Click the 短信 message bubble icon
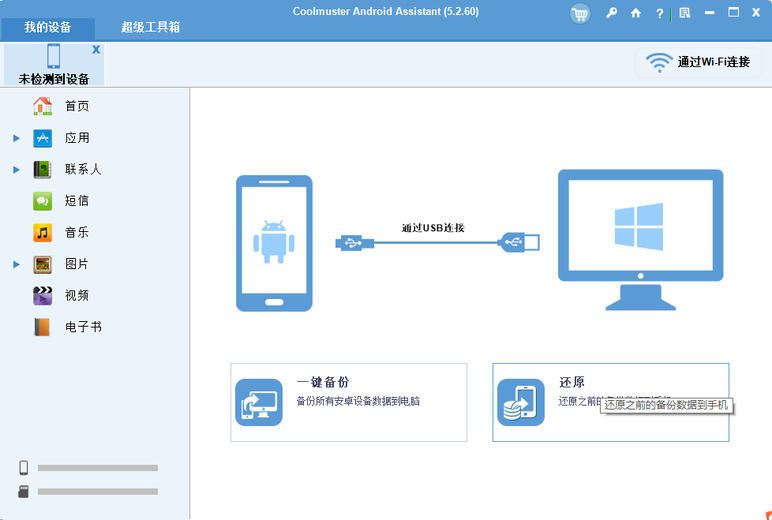 42,201
